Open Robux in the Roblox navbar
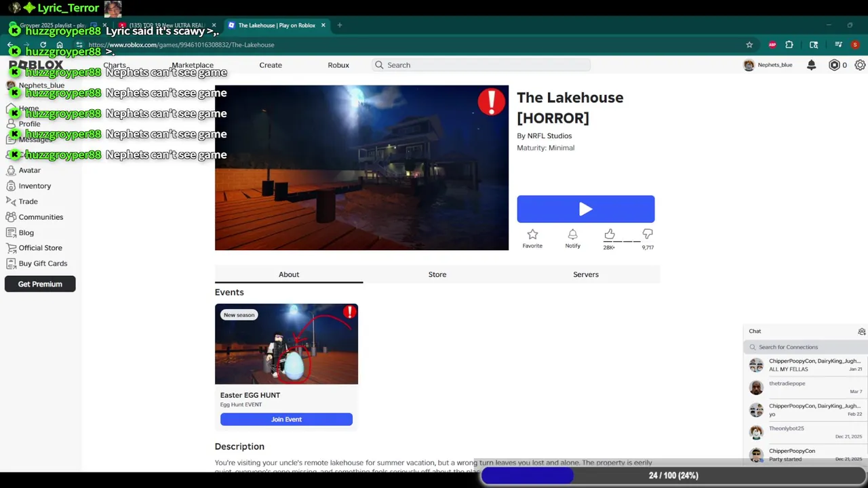 (338, 65)
